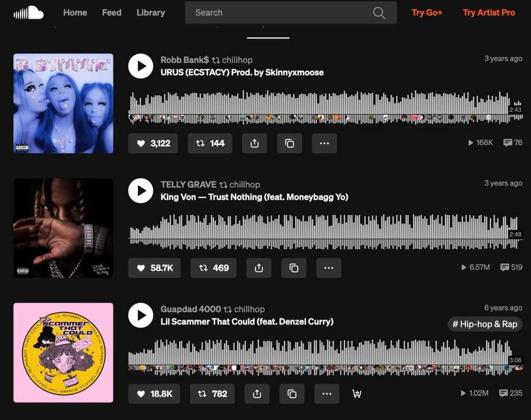Image resolution: width=531 pixels, height=420 pixels.
Task: Open URUS (ECSTACY) blue cover artwork
Action: point(63,103)
